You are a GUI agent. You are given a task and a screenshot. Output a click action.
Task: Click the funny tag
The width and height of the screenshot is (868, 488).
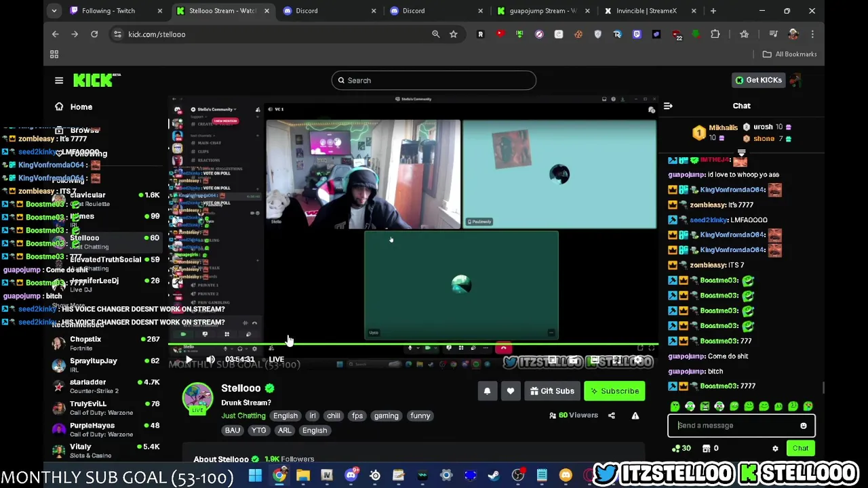pos(420,415)
